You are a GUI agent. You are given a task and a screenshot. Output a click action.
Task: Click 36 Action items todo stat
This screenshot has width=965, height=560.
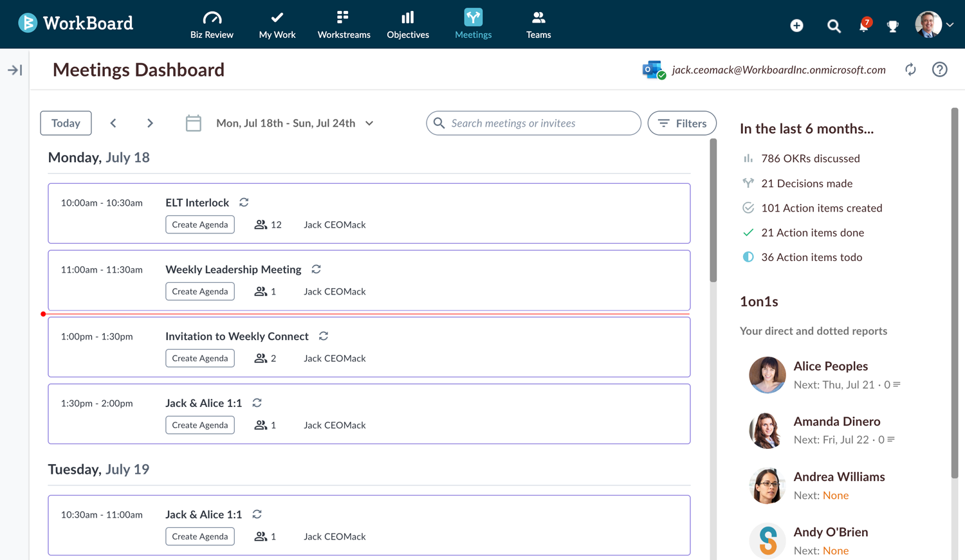802,257
